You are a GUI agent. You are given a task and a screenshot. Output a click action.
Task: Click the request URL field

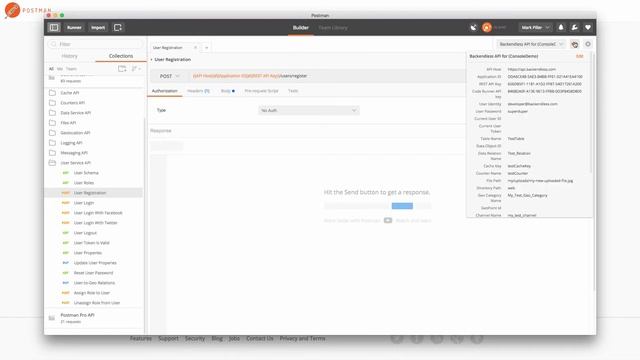(327, 76)
